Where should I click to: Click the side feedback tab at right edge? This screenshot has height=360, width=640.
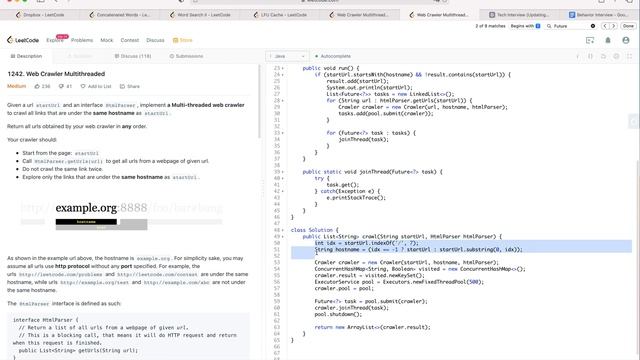click(634, 122)
